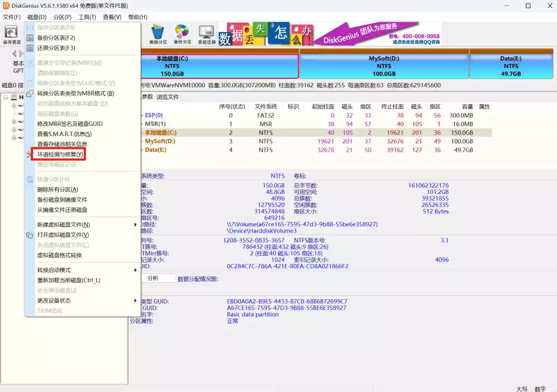
Task: Click the 分析 button
Action: [158, 277]
